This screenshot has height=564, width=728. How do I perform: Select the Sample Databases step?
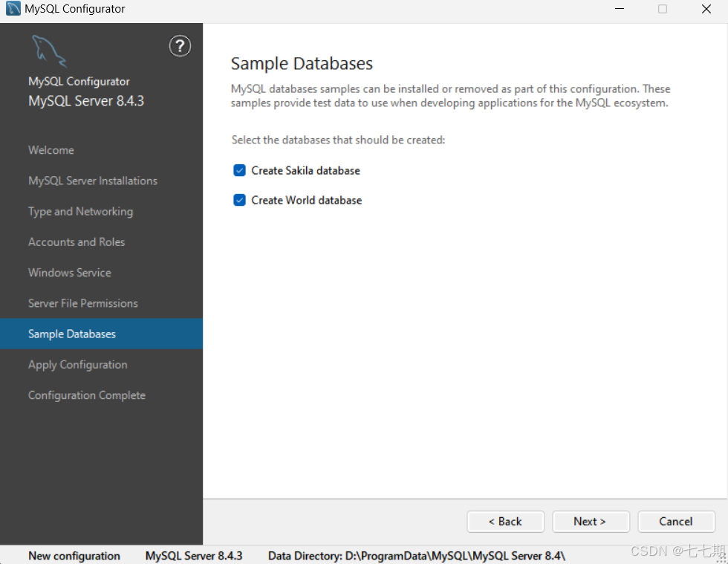click(101, 334)
